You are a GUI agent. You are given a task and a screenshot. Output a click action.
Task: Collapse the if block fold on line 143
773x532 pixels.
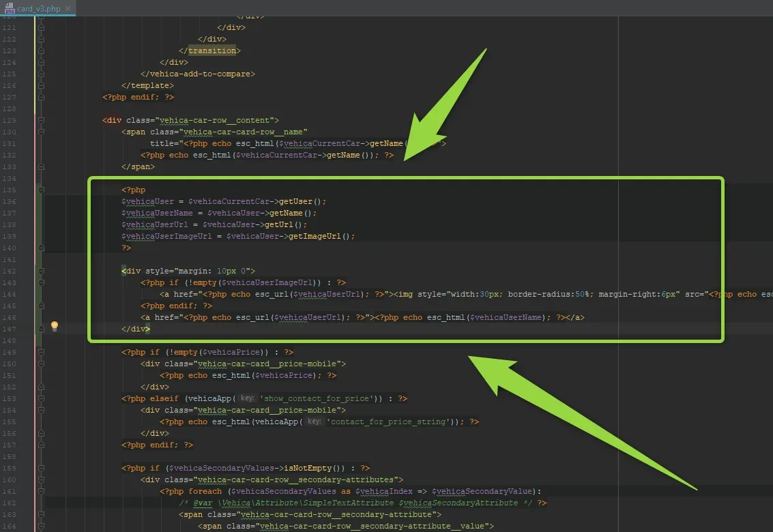click(x=42, y=282)
